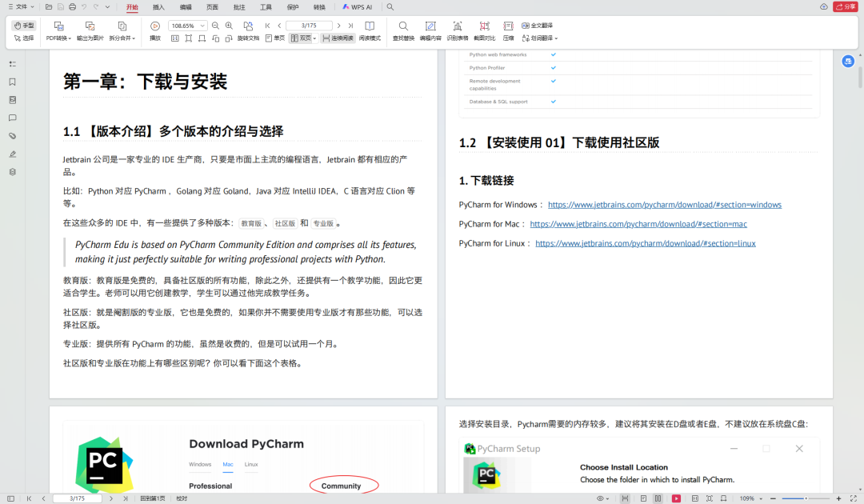
Task: Open 查找替换 find and replace
Action: [x=403, y=31]
